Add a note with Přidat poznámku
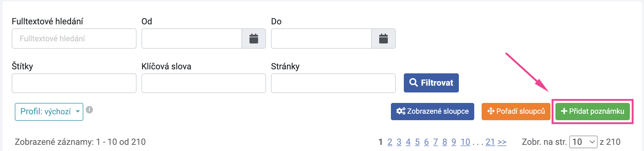 tap(593, 111)
